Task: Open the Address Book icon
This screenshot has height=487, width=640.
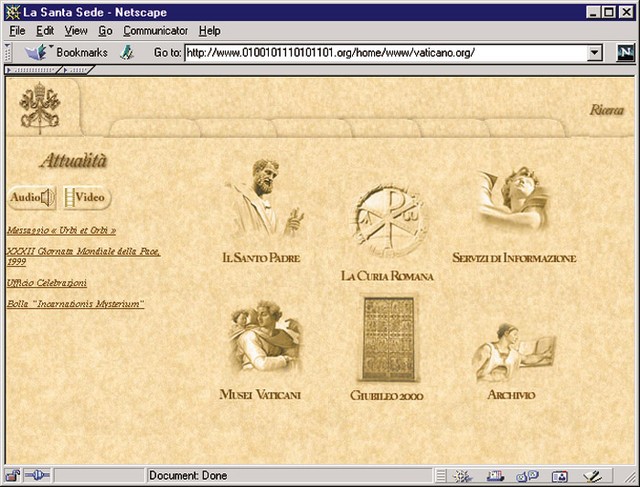Action: click(x=560, y=476)
